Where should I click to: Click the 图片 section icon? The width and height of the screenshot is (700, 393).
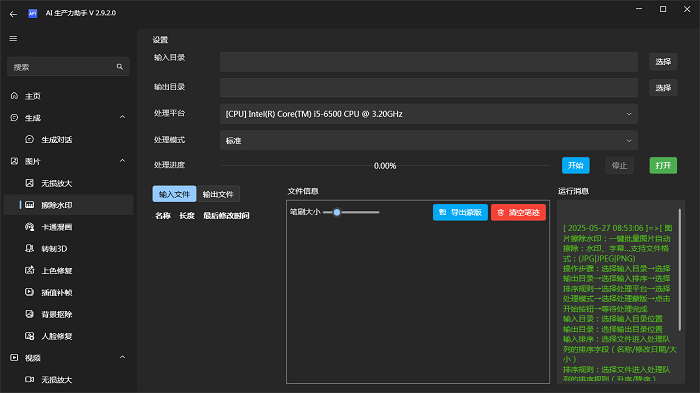14,161
